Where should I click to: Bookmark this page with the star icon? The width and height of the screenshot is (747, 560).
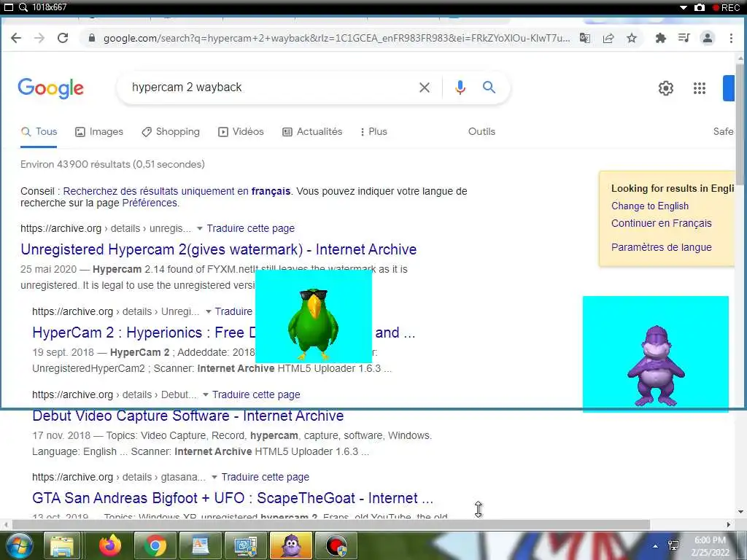[632, 38]
